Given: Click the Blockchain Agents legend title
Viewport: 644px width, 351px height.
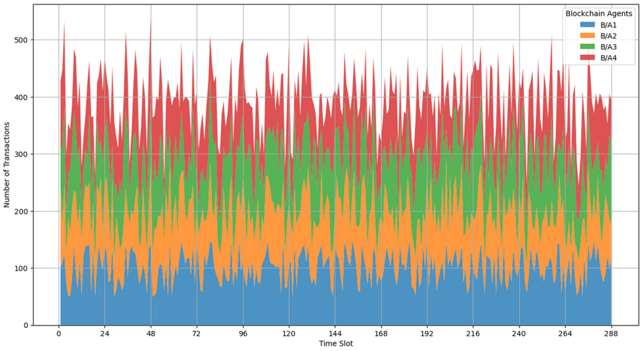Looking at the screenshot, I should pyautogui.click(x=599, y=14).
